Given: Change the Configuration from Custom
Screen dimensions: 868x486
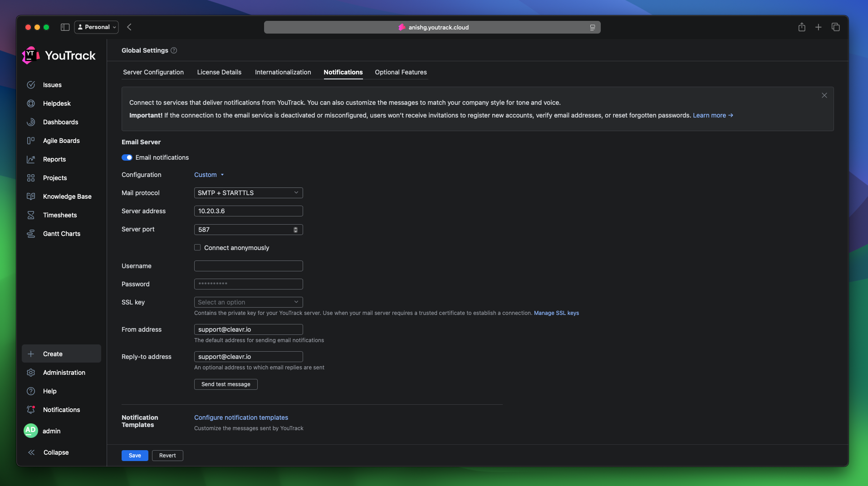Looking at the screenshot, I should point(209,175).
